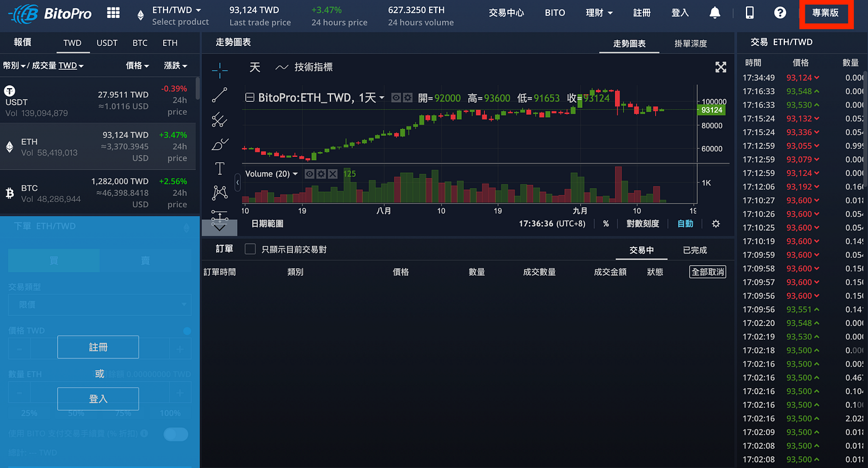Viewport: 868px width, 468px height.
Task: Select the Gann and Fibonacci tools icon
Action: [x=220, y=120]
